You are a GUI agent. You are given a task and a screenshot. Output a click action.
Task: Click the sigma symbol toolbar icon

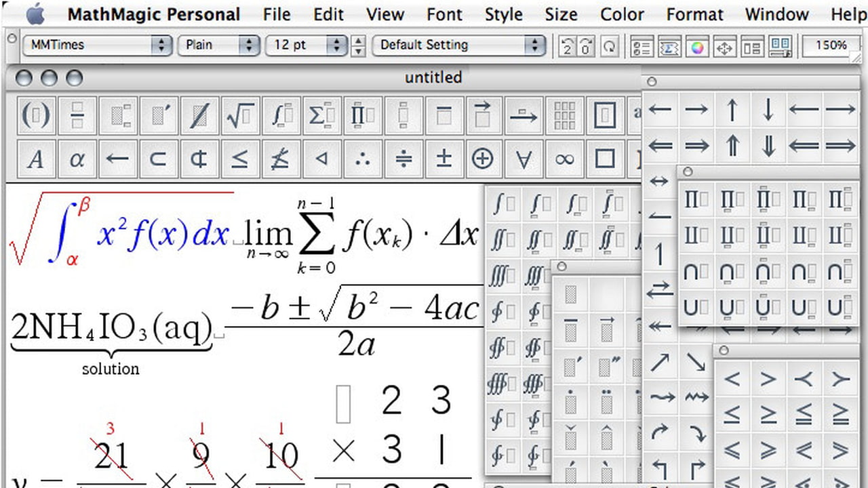pyautogui.click(x=670, y=47)
